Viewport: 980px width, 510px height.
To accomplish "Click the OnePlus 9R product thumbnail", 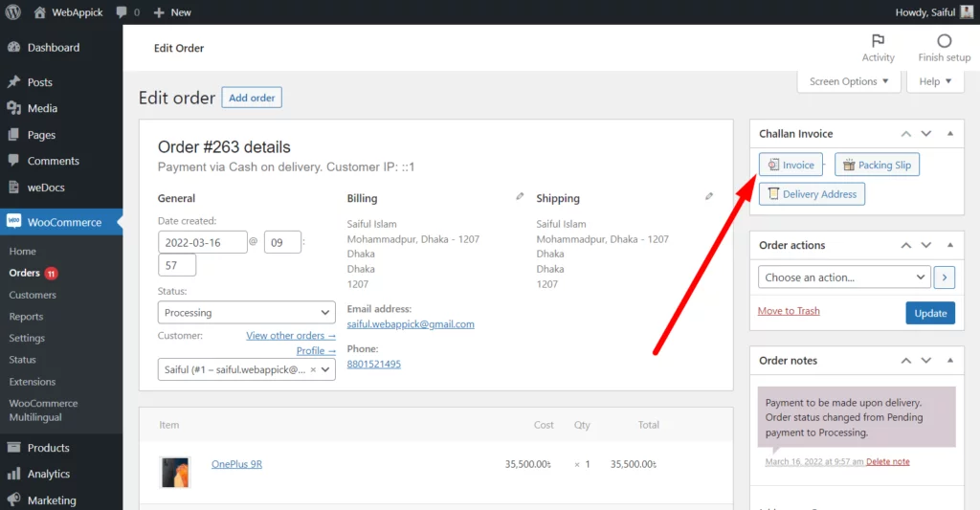I will [176, 472].
